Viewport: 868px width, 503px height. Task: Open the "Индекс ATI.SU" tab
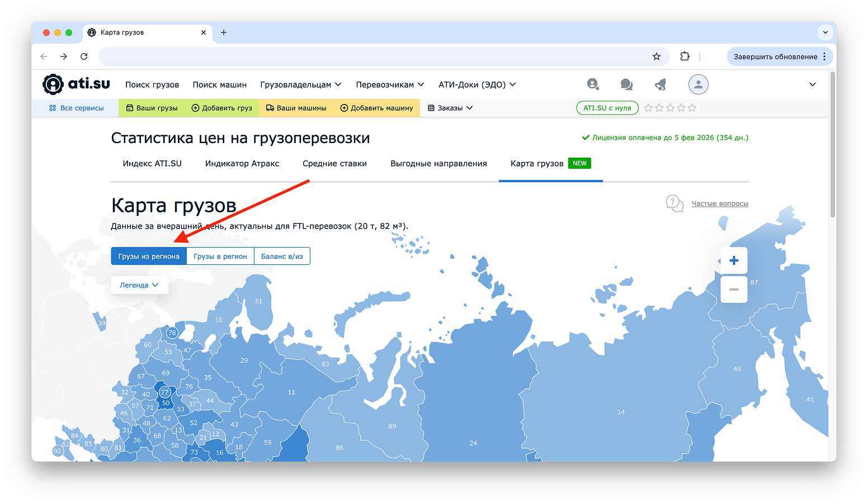152,164
